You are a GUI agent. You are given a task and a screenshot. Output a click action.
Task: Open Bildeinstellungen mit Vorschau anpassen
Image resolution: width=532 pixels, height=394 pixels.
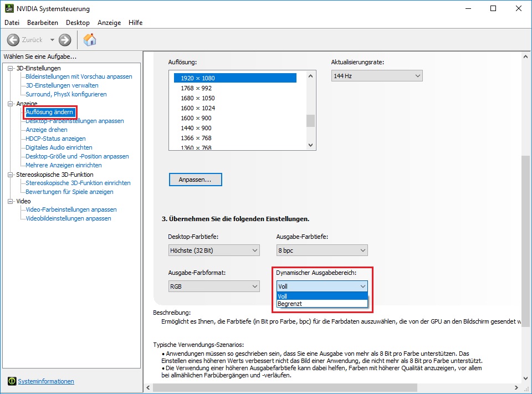click(x=79, y=76)
